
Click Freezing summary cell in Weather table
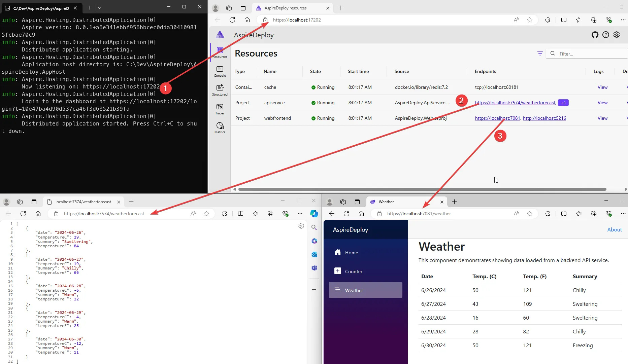(x=583, y=345)
